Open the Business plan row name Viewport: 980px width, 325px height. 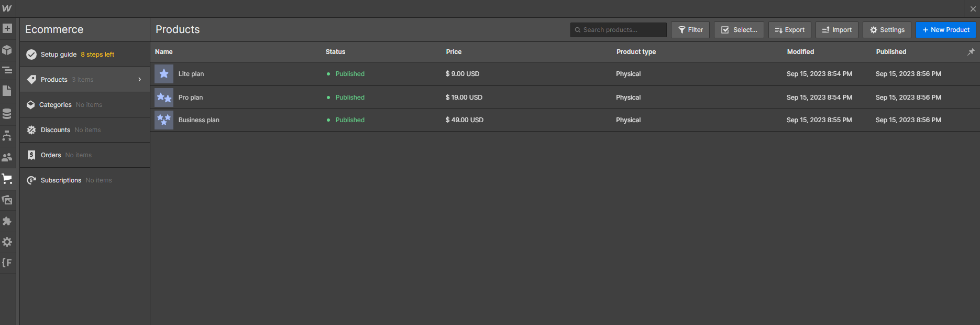tap(199, 120)
